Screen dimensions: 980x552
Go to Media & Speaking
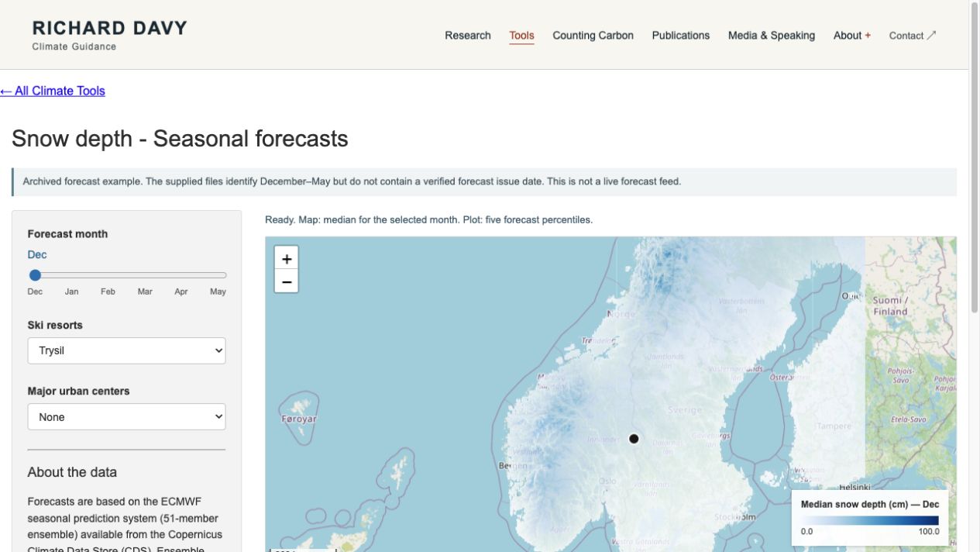pos(772,36)
